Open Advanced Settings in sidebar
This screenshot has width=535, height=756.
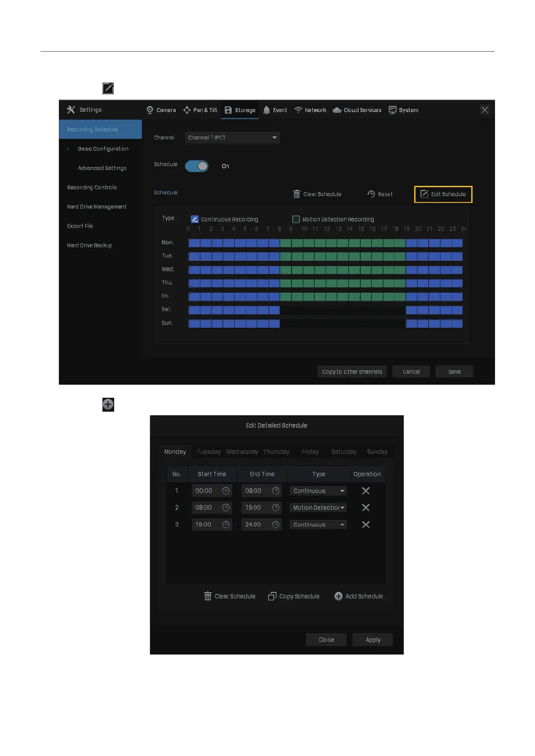[102, 168]
